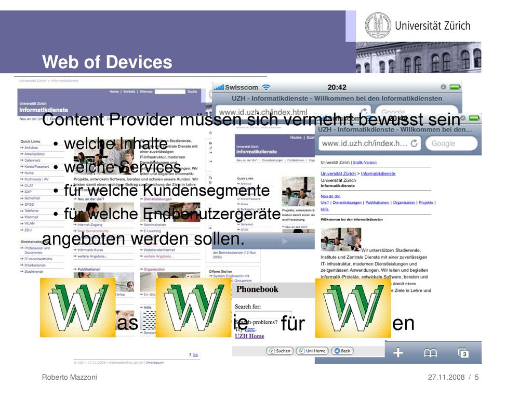
Task: Click the address field showing www.id.uzh.ch/index.html
Action: (293, 112)
